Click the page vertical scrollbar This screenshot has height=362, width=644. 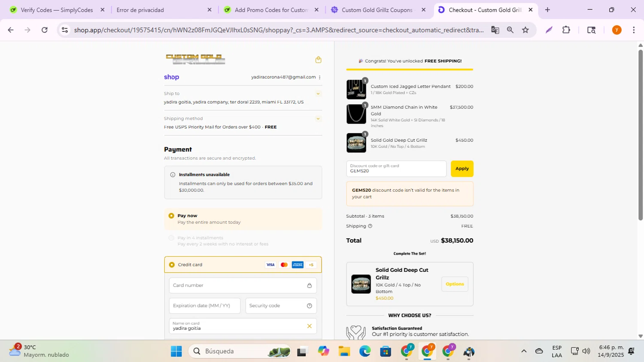(641, 135)
